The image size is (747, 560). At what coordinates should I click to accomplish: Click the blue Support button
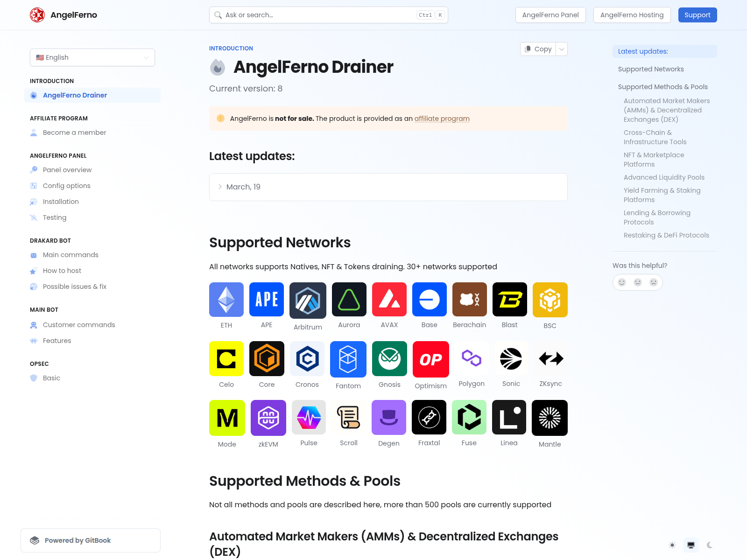pos(698,15)
